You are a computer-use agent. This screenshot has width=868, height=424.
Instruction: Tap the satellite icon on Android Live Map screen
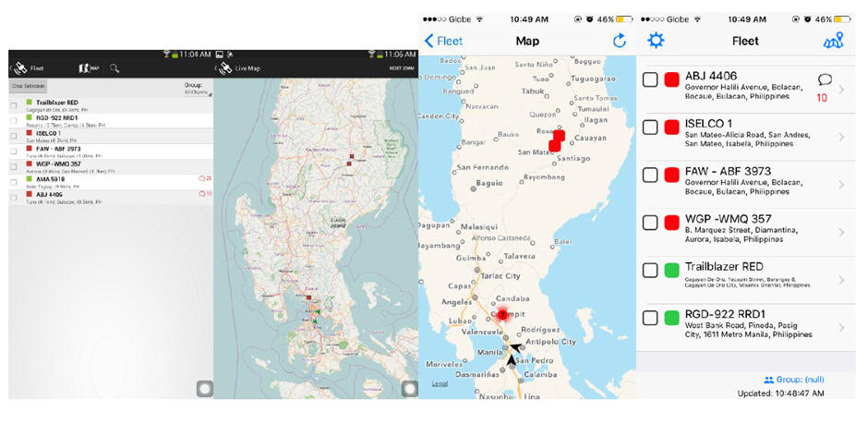pyautogui.click(x=225, y=68)
